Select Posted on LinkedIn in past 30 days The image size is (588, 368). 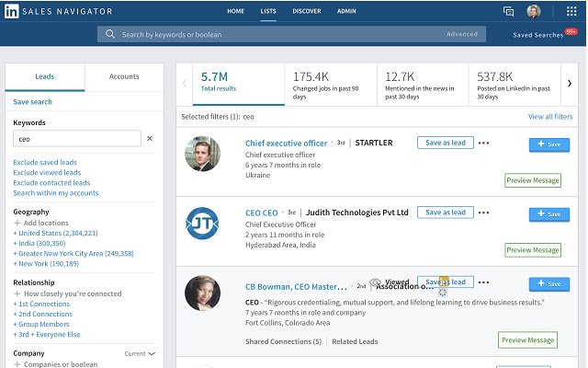point(514,84)
